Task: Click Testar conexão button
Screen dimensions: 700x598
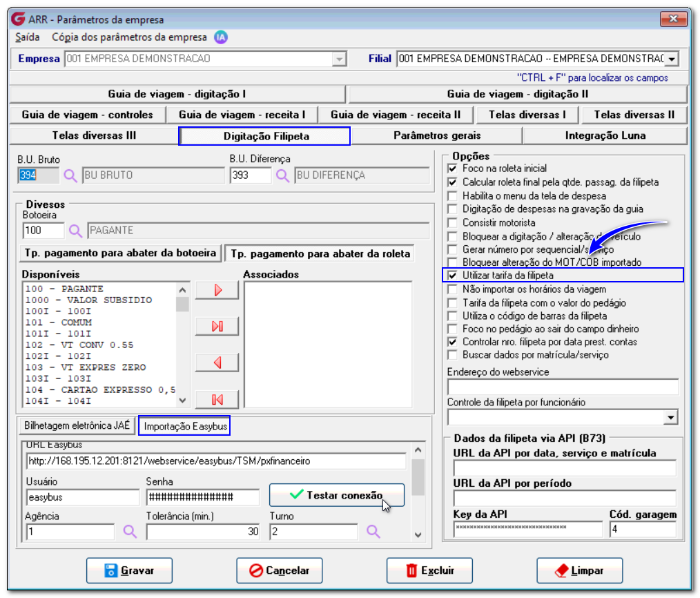Action: coord(337,495)
